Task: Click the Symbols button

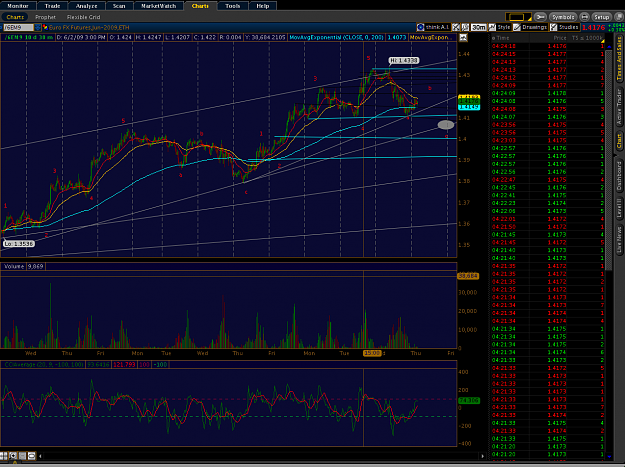Action: pyautogui.click(x=563, y=17)
